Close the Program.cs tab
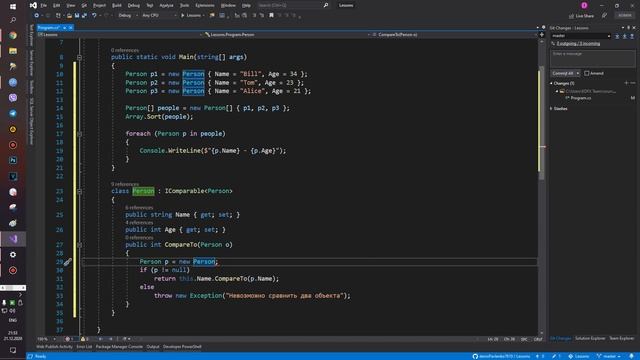Screen dimensions: 640x360 click(71, 28)
